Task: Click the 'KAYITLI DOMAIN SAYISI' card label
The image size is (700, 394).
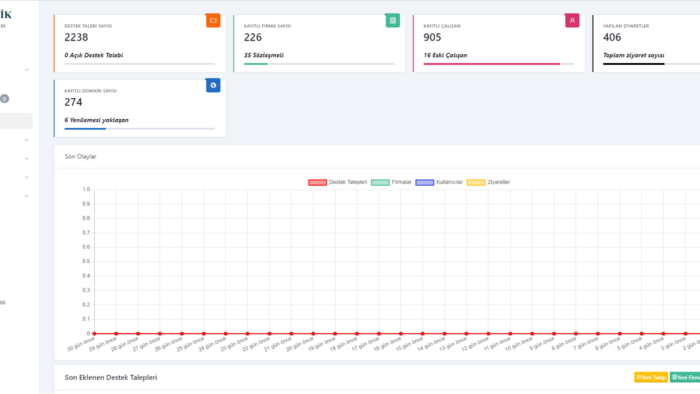Action: click(91, 91)
